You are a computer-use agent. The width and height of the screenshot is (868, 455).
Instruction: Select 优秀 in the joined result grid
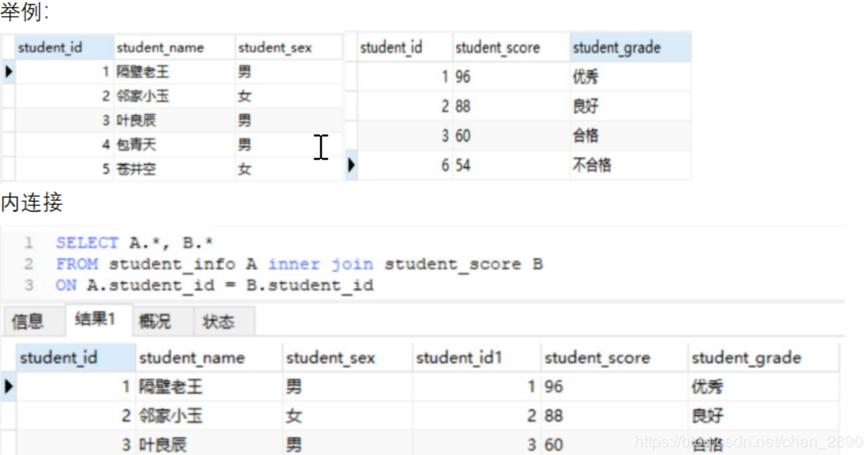pos(763,386)
